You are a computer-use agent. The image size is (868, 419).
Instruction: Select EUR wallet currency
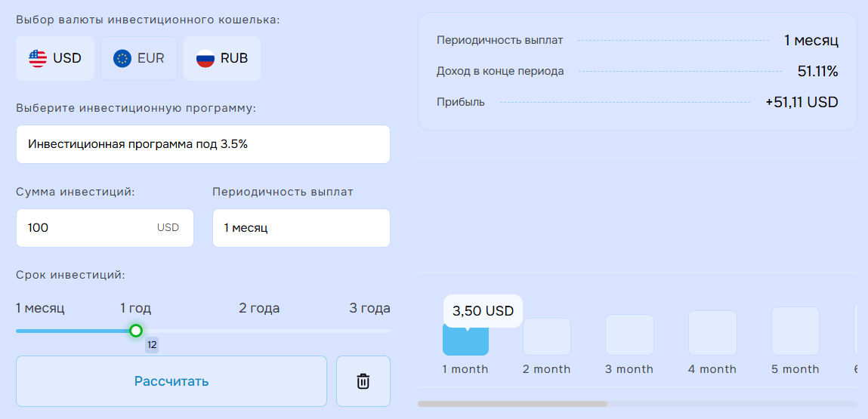139,58
